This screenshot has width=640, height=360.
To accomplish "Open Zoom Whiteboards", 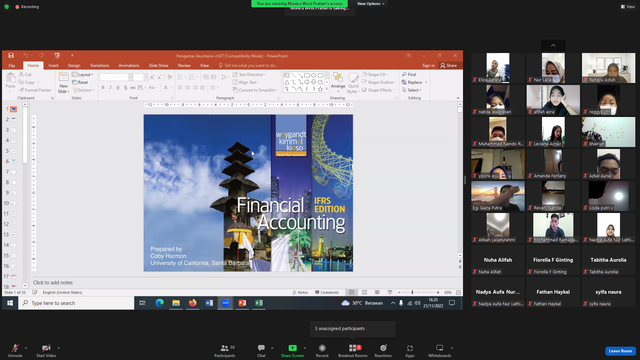I will pyautogui.click(x=439, y=351).
